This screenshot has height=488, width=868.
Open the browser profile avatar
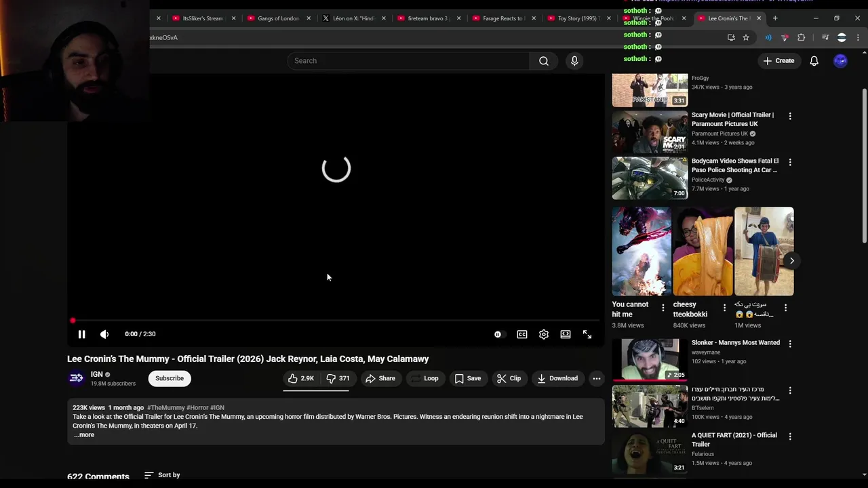pos(842,37)
